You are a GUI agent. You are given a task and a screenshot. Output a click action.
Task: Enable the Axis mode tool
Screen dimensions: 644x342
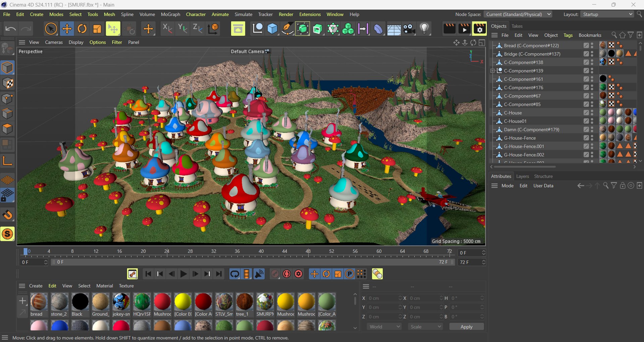[x=7, y=161]
